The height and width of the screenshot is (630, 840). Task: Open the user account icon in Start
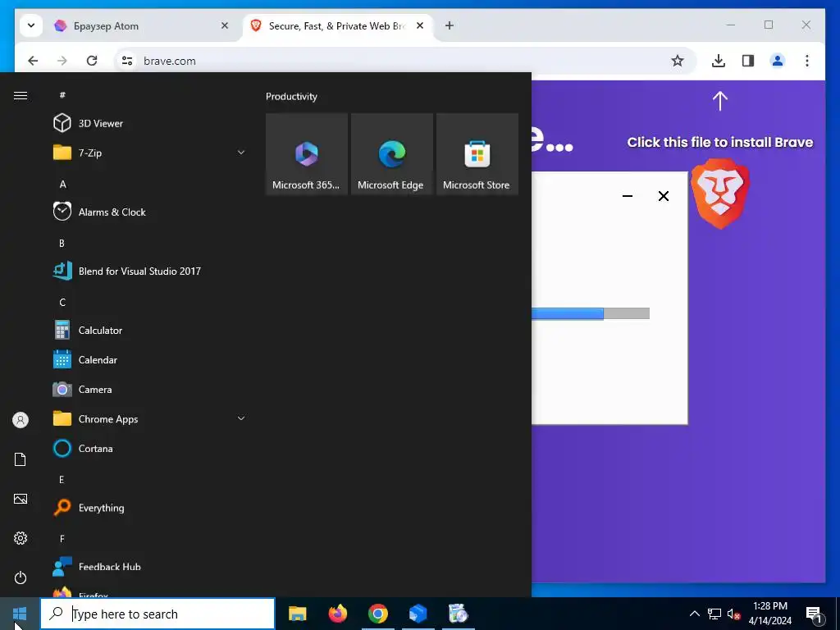(21, 419)
